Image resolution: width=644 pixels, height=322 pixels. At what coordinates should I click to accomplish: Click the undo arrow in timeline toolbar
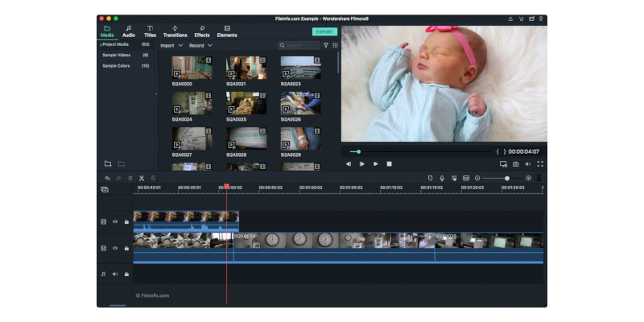pyautogui.click(x=107, y=178)
